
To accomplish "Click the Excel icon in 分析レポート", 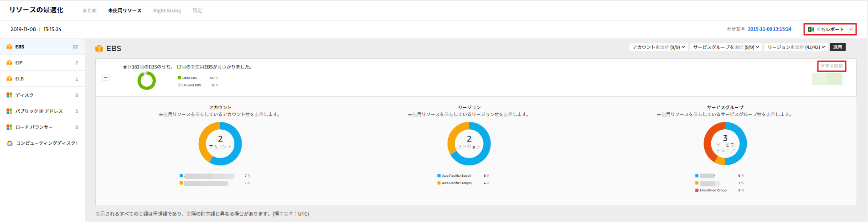I will 811,29.
